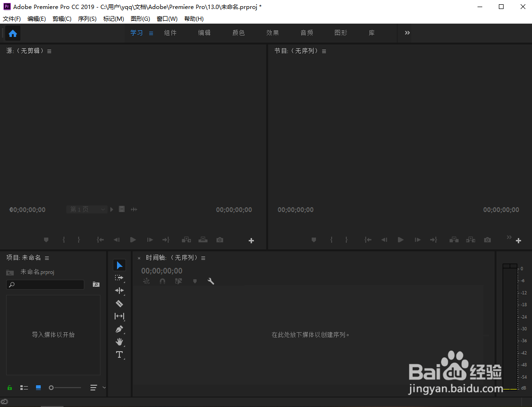Toggle snap magnet in timeline
Image resolution: width=532 pixels, height=407 pixels.
click(x=162, y=281)
